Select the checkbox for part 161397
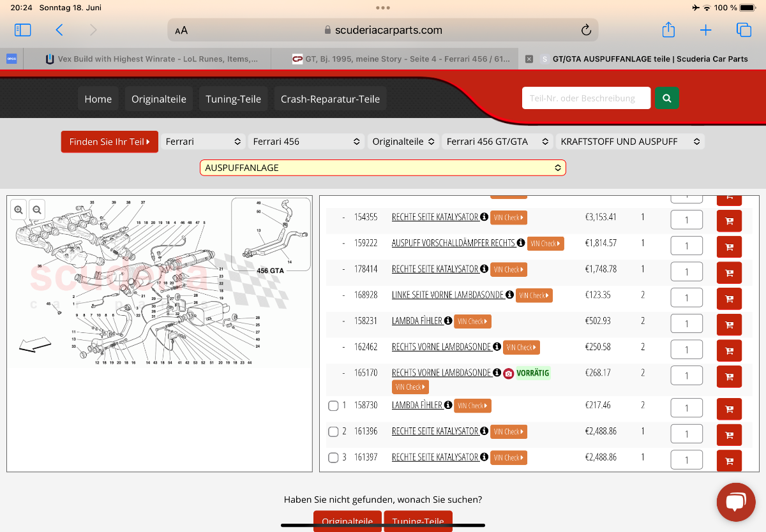The width and height of the screenshot is (766, 532). [x=333, y=457]
